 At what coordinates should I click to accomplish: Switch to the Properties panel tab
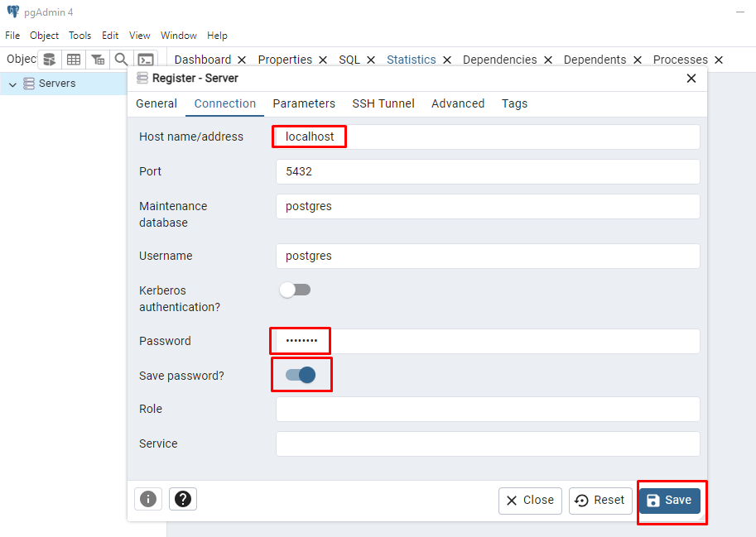[285, 60]
